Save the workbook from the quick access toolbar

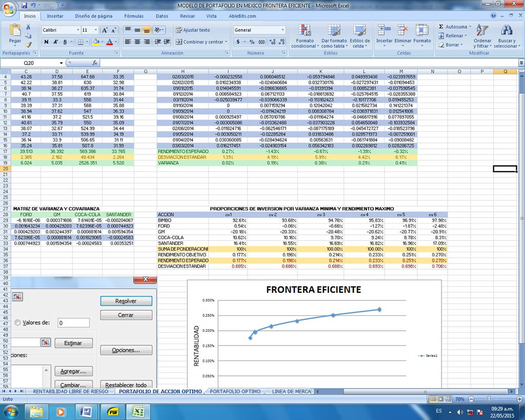click(x=24, y=5)
